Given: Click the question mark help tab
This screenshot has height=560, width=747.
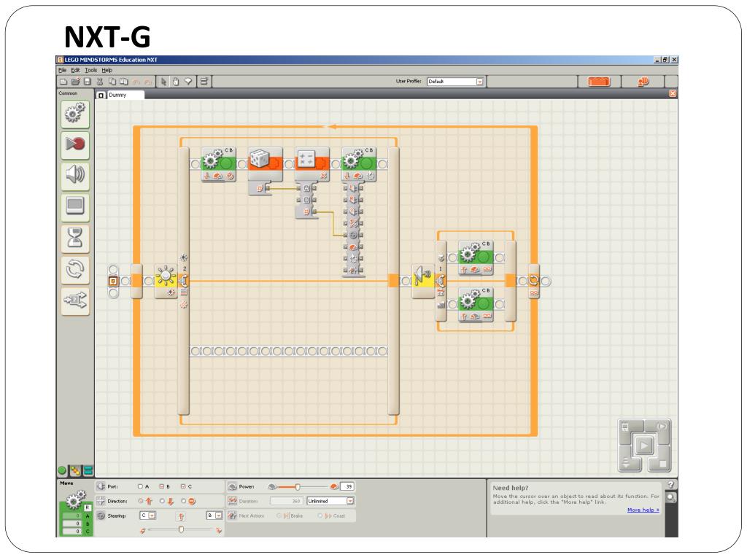Looking at the screenshot, I should point(671,485).
